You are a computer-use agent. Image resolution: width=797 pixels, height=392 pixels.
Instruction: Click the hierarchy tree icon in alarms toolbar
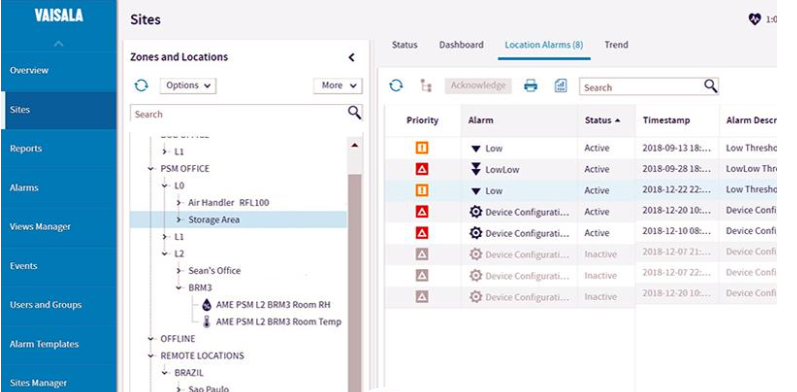point(426,85)
